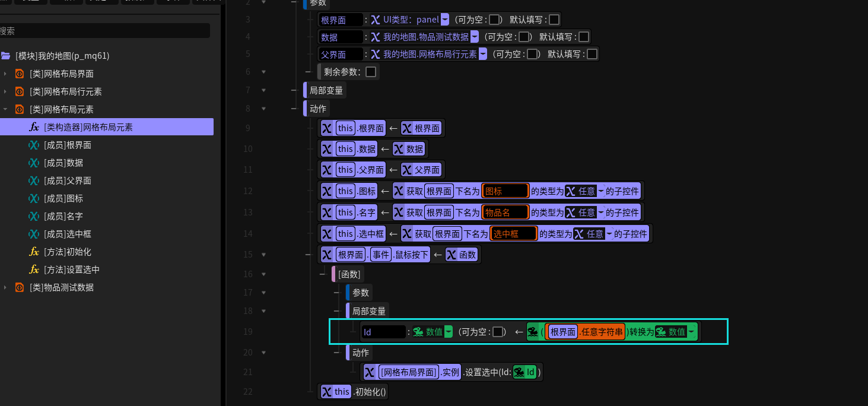Expand the 网格布局行元素 class tree node

[5, 91]
